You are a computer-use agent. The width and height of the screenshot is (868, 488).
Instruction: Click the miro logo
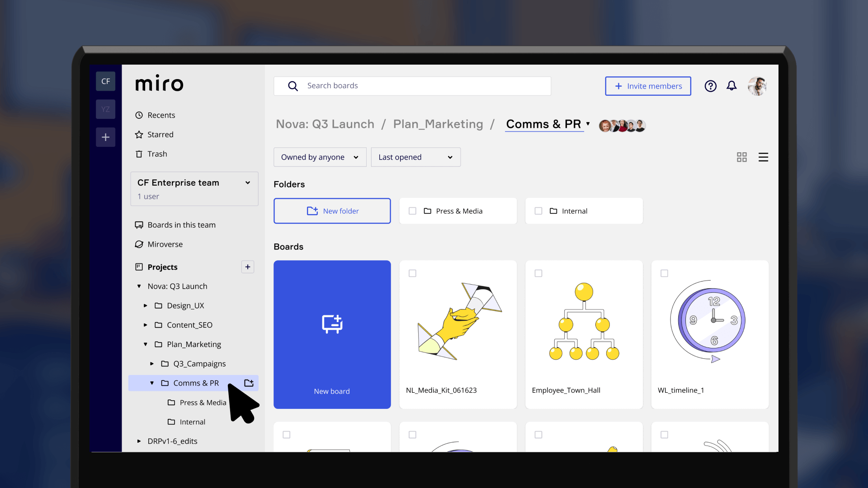click(159, 83)
